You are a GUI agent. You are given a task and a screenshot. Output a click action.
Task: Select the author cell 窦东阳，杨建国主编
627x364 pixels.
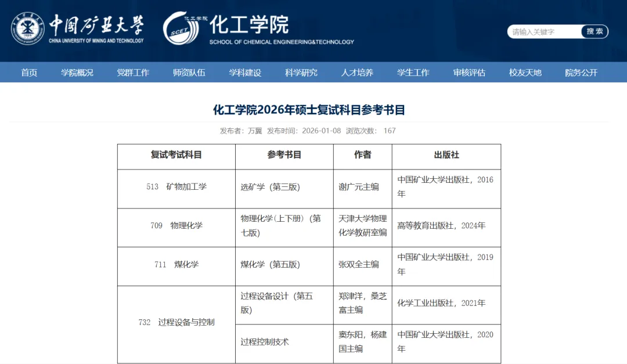[x=363, y=344]
